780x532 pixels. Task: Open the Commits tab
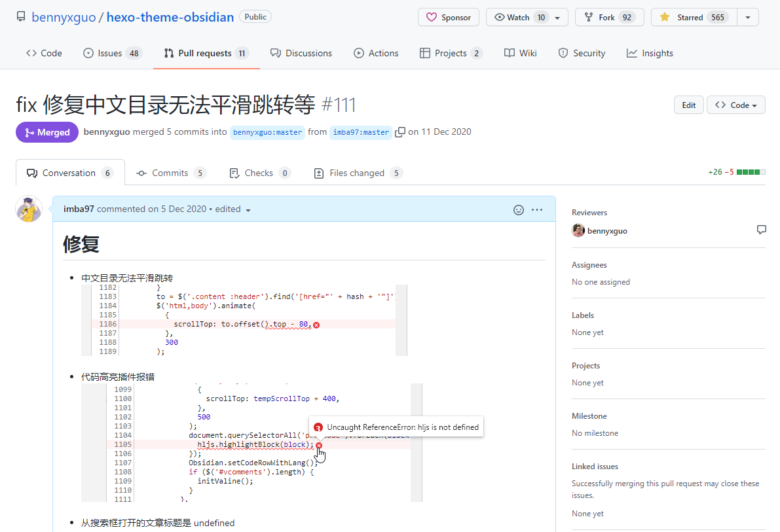[x=170, y=173]
